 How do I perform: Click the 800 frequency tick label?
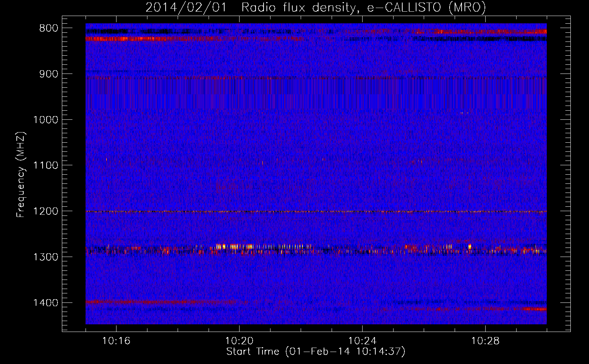pos(48,28)
